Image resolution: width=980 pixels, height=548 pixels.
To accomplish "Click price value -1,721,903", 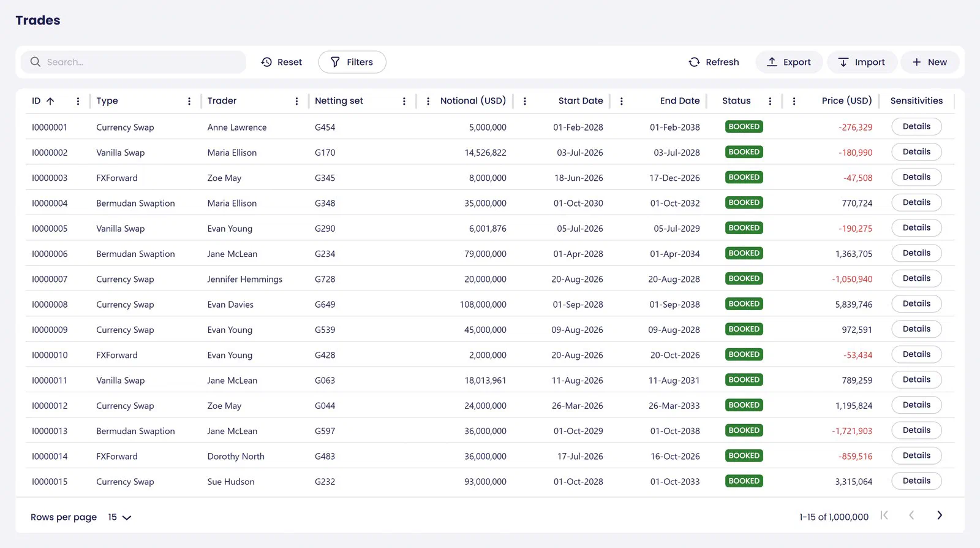I will pyautogui.click(x=852, y=432).
